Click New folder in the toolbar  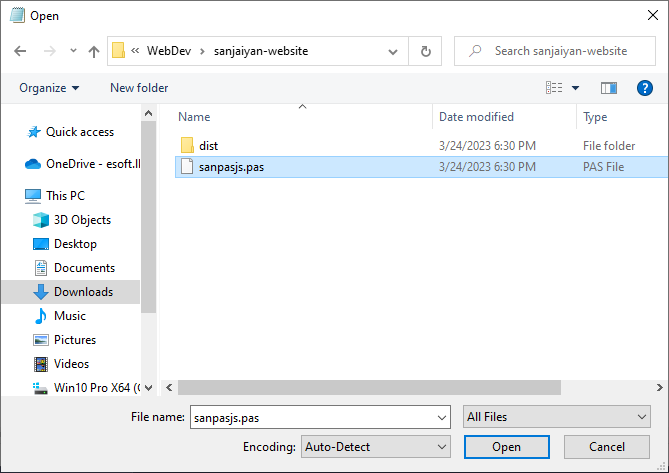(139, 88)
